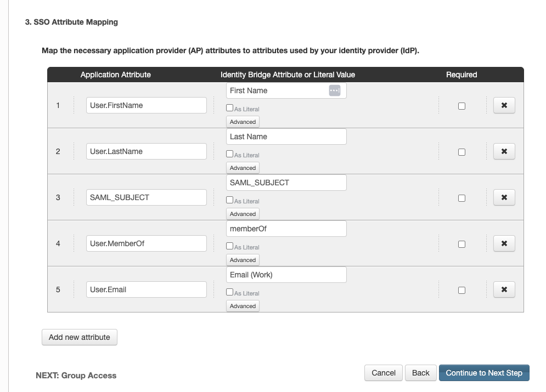Viewport: 546px width, 392px height.
Task: Click the Application Attribute column header
Action: (x=116, y=75)
